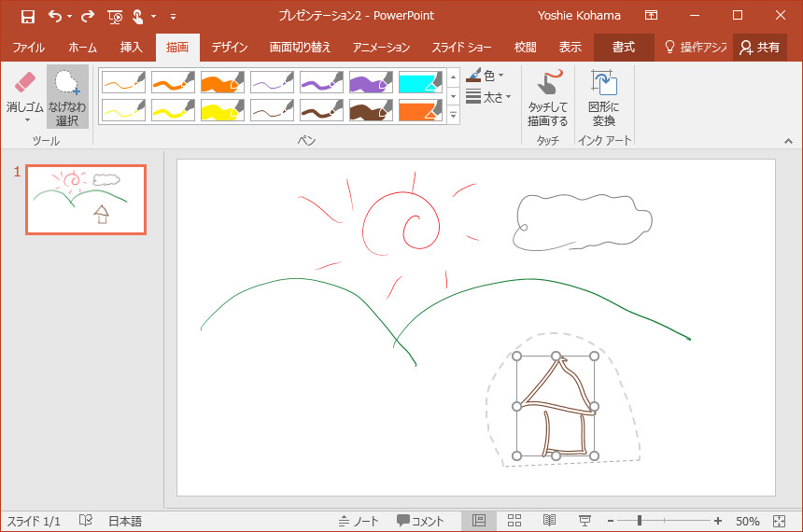The height and width of the screenshot is (532, 803).
Task: Click the zoom slider handle
Action: coord(640,521)
